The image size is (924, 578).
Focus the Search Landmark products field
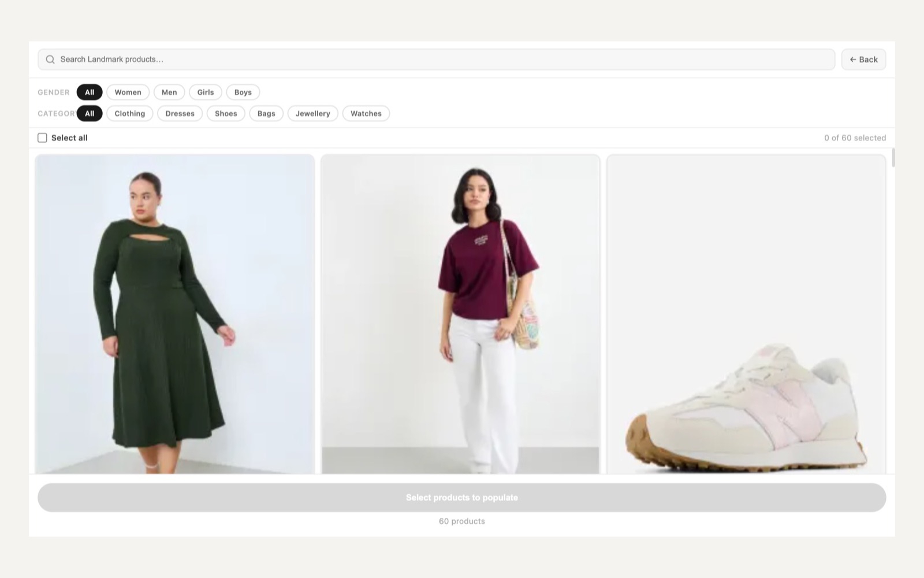tap(436, 60)
